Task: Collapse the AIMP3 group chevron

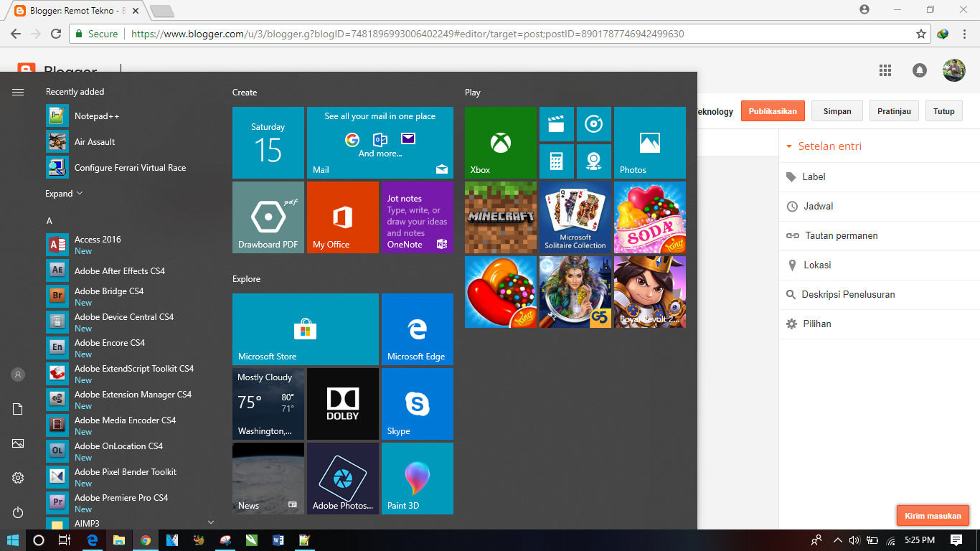Action: point(210,522)
